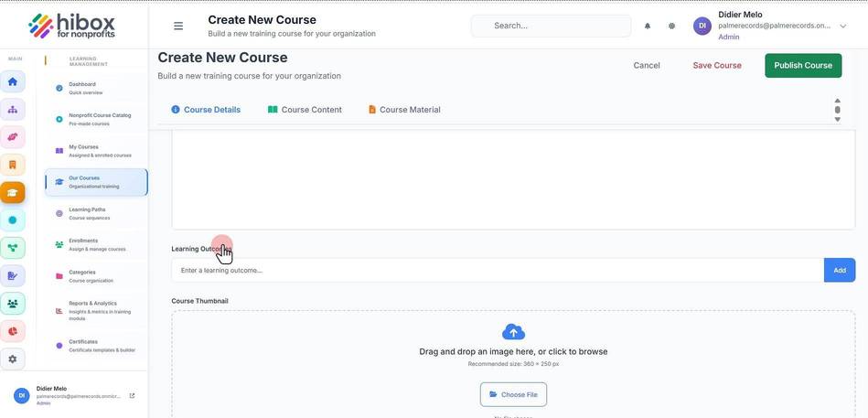Click the Choose File button

513,395
